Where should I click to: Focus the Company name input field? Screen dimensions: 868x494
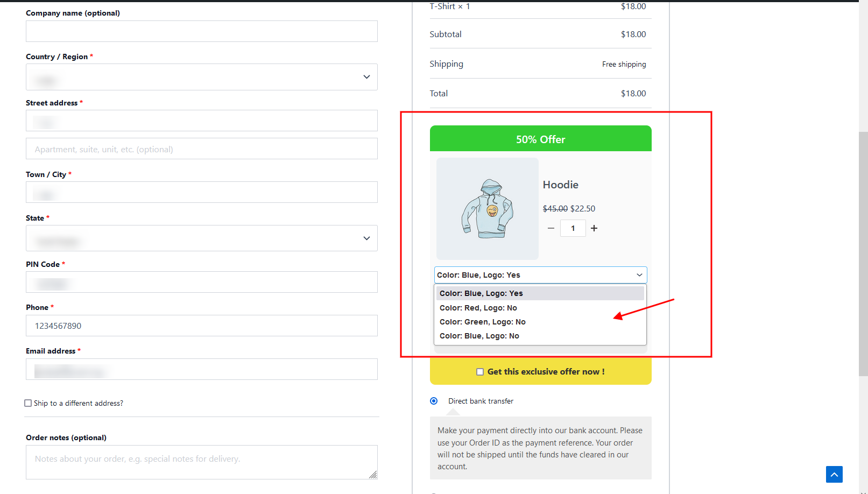tap(202, 31)
